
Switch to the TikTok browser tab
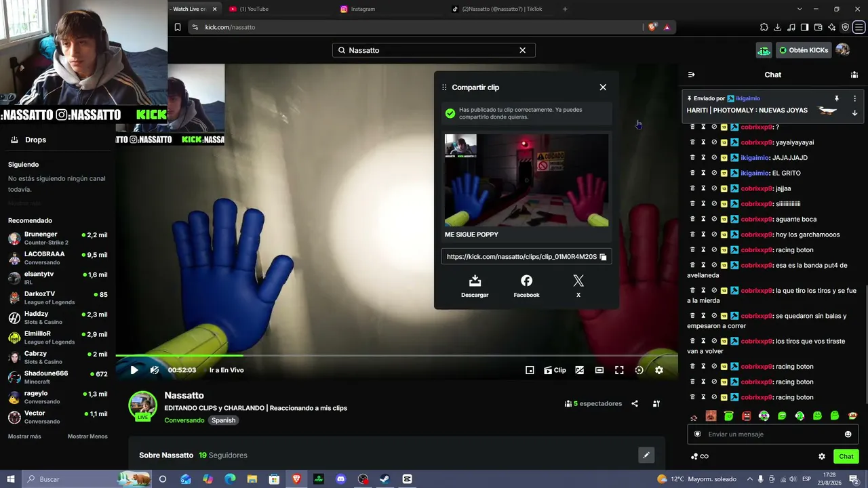(x=502, y=9)
